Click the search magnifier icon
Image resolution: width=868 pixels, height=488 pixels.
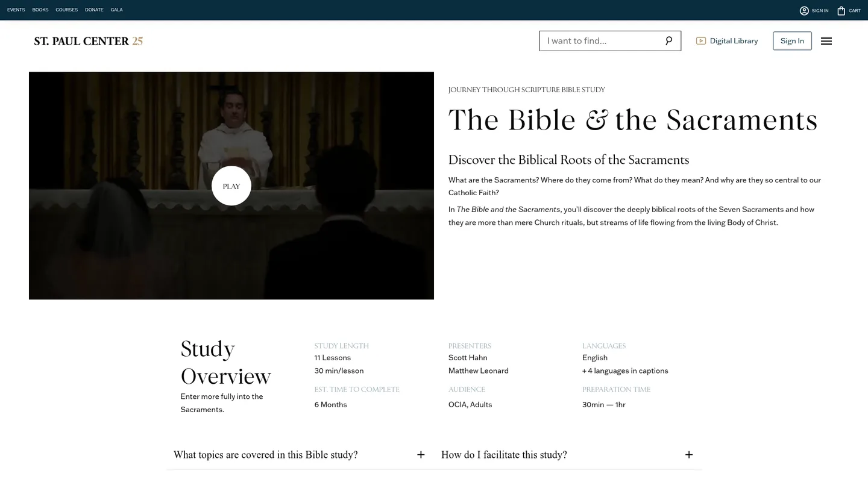click(668, 41)
